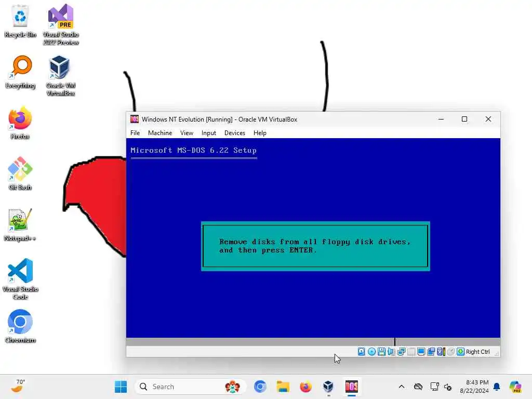Screen dimensions: 532x399
Task: Click the optical disk status icon
Action: (x=371, y=352)
